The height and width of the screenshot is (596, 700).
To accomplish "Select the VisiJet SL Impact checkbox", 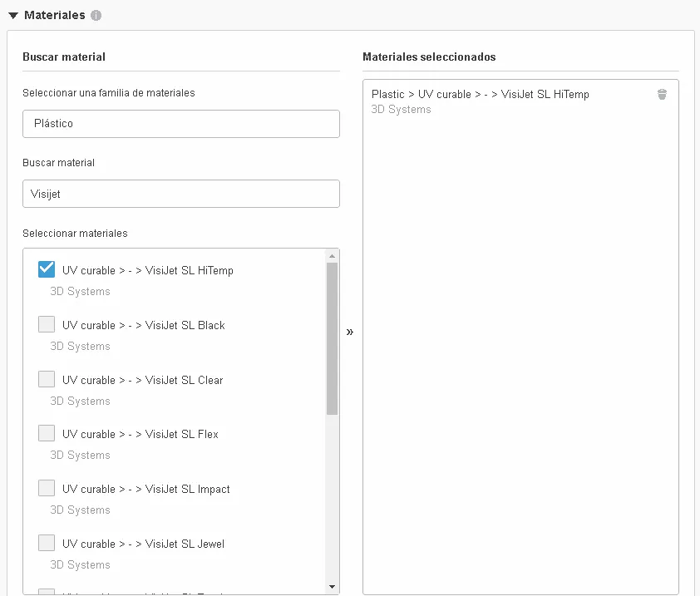I will (x=47, y=488).
